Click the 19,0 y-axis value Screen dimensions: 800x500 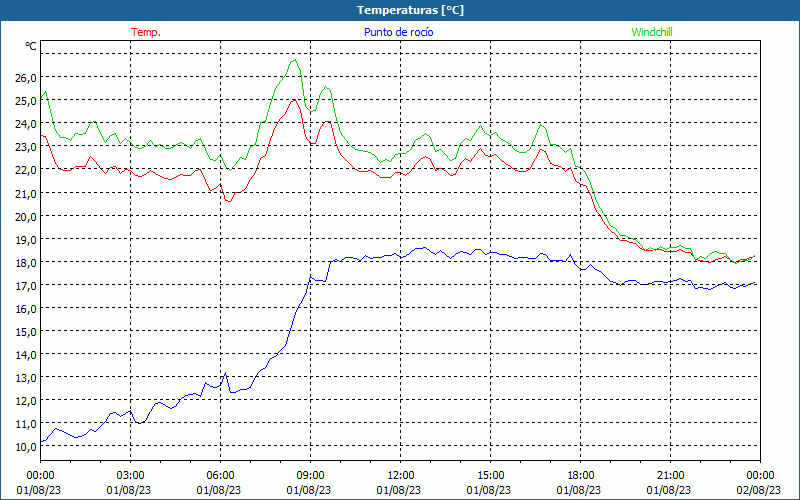pos(26,239)
